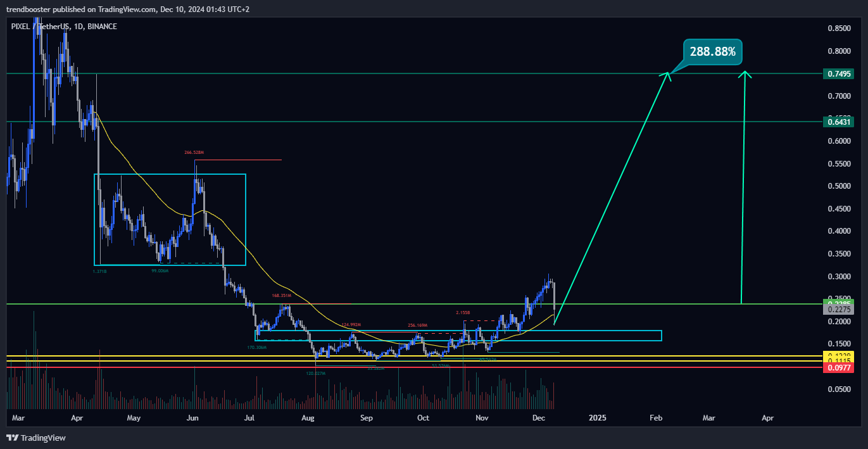Click the 0.6000 price axis label
The height and width of the screenshot is (449, 868).
pyautogui.click(x=839, y=141)
